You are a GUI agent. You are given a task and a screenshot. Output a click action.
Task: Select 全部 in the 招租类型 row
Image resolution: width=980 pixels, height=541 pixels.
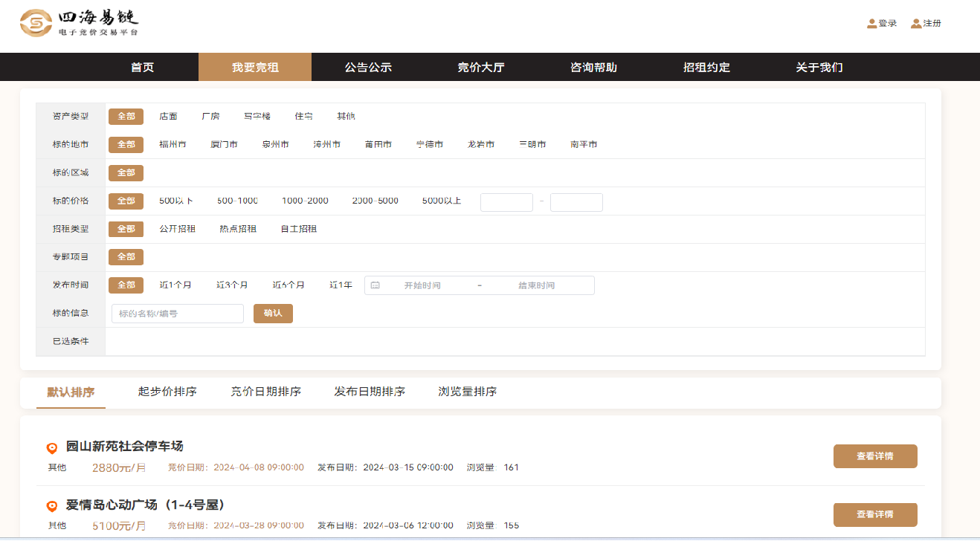pyautogui.click(x=126, y=230)
